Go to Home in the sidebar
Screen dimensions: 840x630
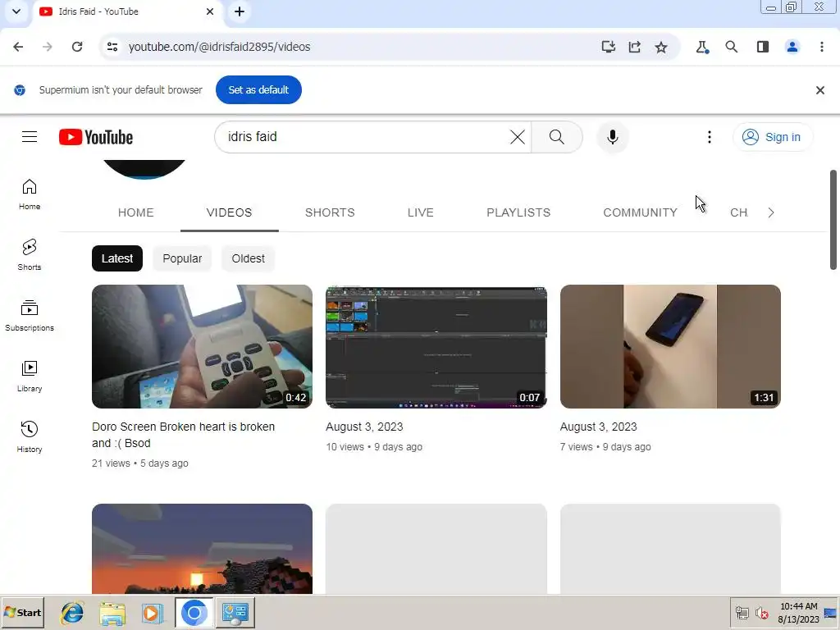[30, 194]
